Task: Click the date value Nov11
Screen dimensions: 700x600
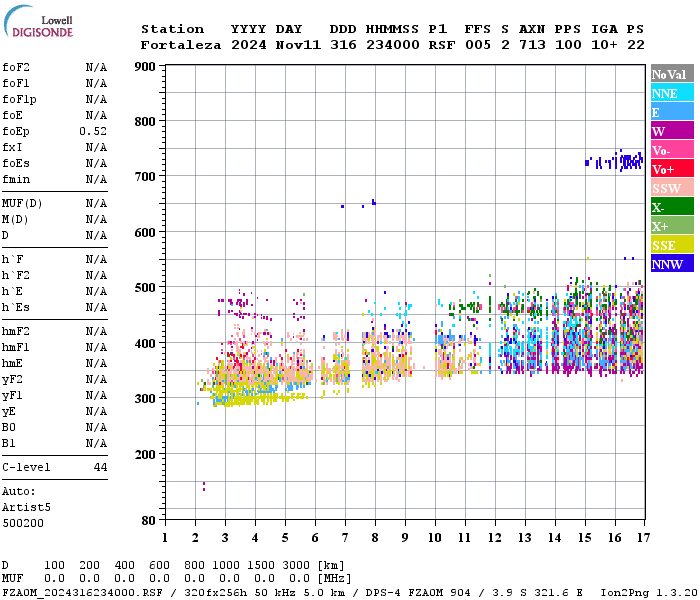Action: click(298, 45)
